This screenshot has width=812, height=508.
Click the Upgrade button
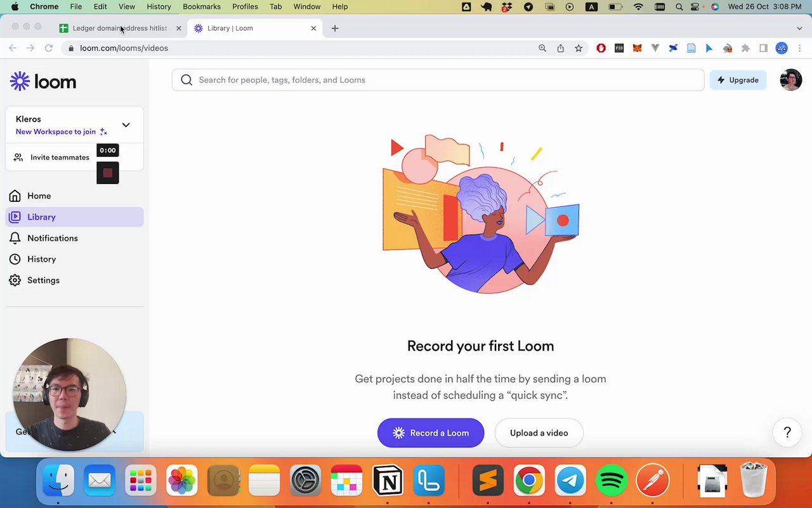[x=738, y=80]
